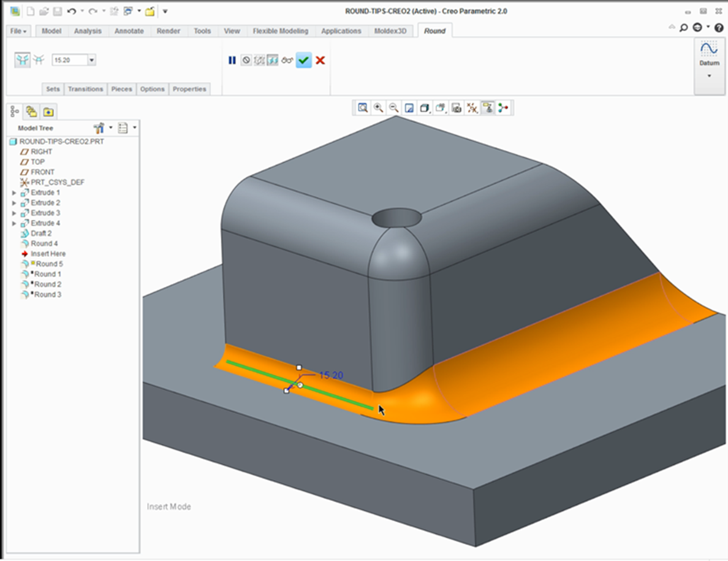This screenshot has height=561, width=728.
Task: Activate Set mode round toggle
Action: [22, 60]
